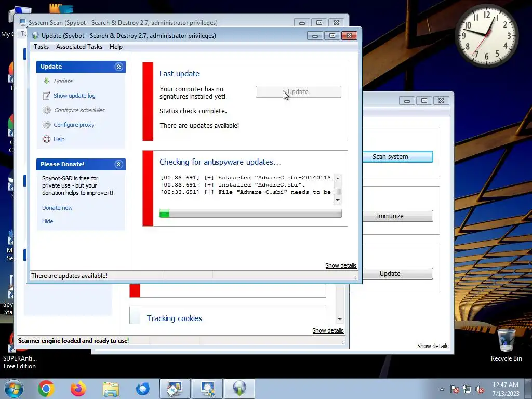This screenshot has width=532, height=399.
Task: Open Windows Start button
Action: pos(14,389)
